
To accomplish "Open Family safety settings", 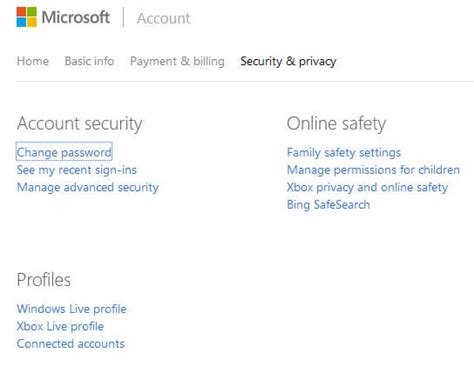I will click(x=344, y=152).
